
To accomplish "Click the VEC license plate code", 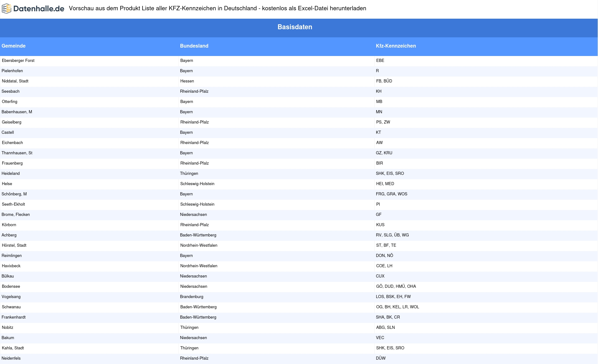I will click(x=380, y=338).
